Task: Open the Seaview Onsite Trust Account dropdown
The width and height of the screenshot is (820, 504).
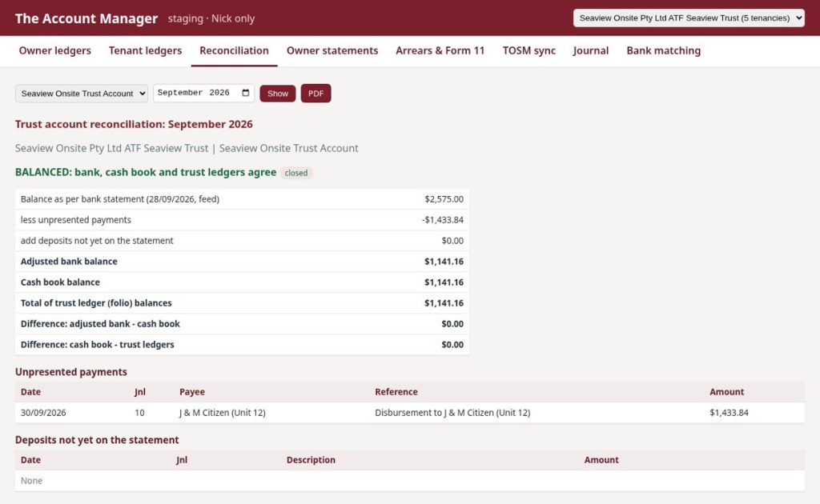Action: 82,94
